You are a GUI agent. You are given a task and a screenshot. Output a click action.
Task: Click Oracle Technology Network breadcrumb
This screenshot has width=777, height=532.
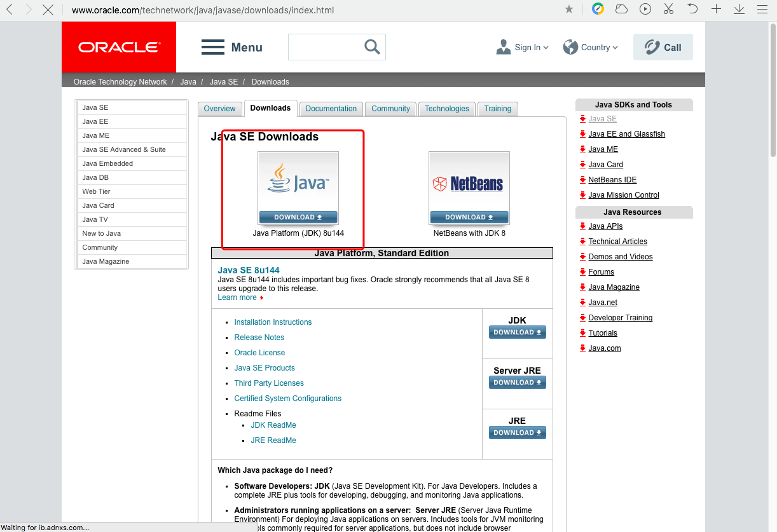[120, 82]
